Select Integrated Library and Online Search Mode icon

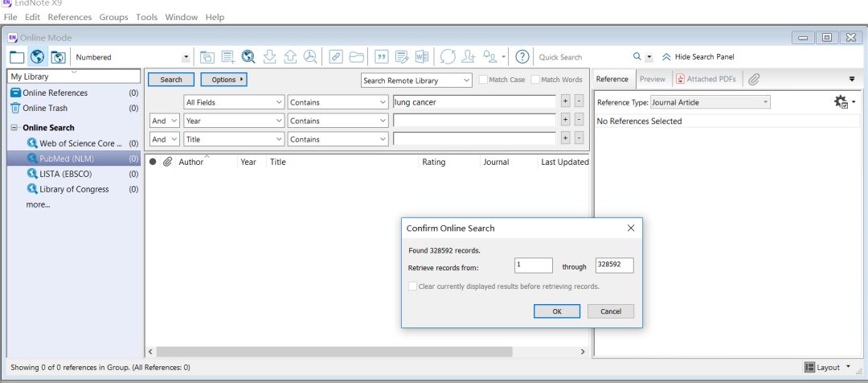(58, 57)
